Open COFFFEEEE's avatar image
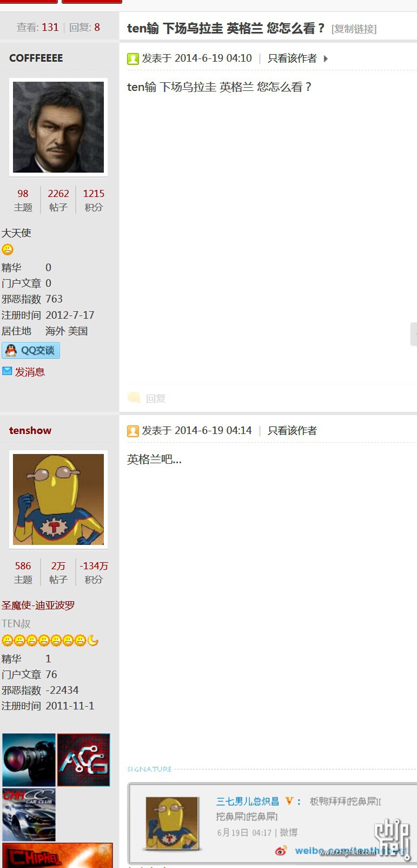This screenshot has height=868, width=417. click(58, 127)
